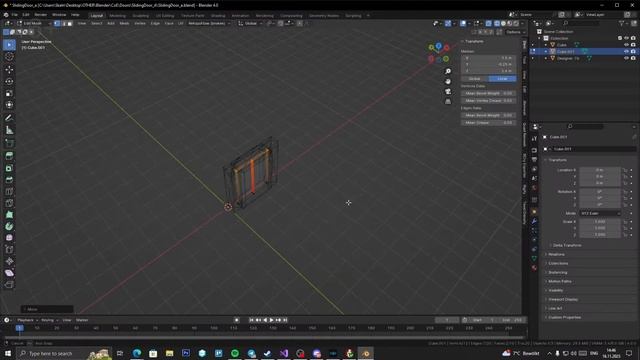Switch to the Modeling workspace tab
Viewport: 640px width, 360px height.
point(118,16)
